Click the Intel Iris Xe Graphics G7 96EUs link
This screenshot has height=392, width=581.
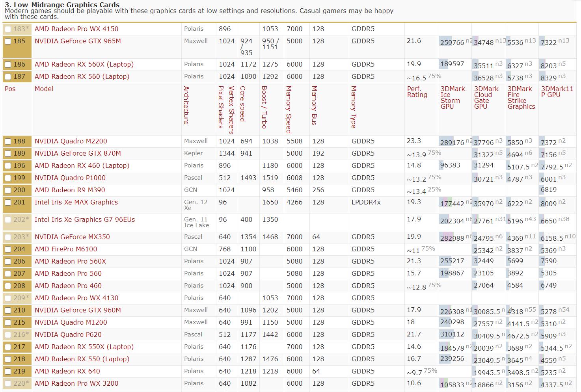(85, 219)
